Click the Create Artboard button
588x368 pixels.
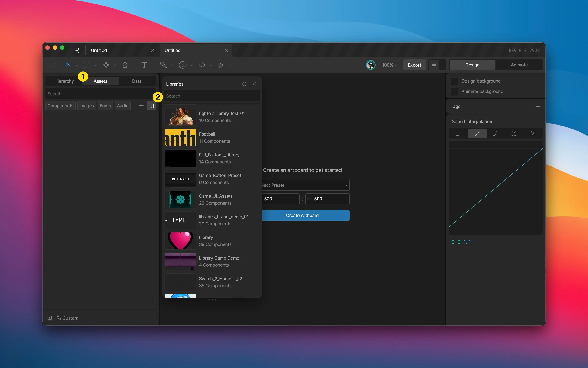point(302,215)
